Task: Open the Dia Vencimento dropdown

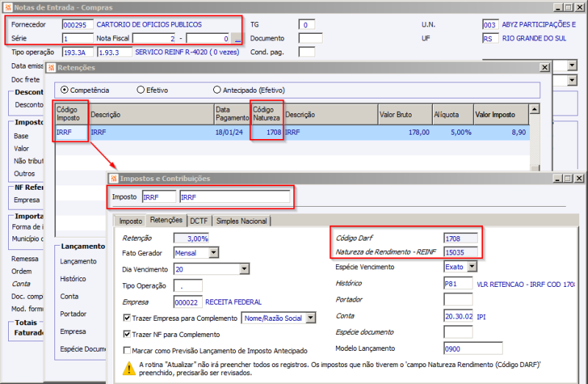Action: 245,269
